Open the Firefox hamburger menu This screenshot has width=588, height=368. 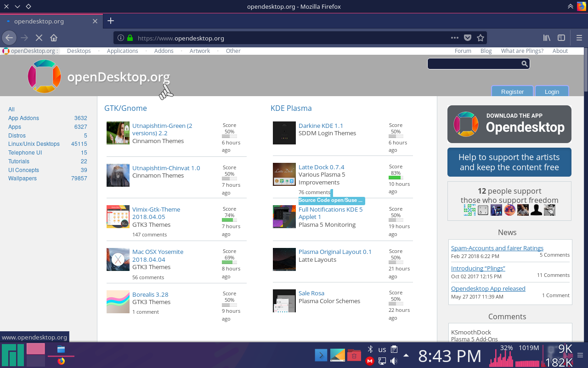(x=579, y=38)
